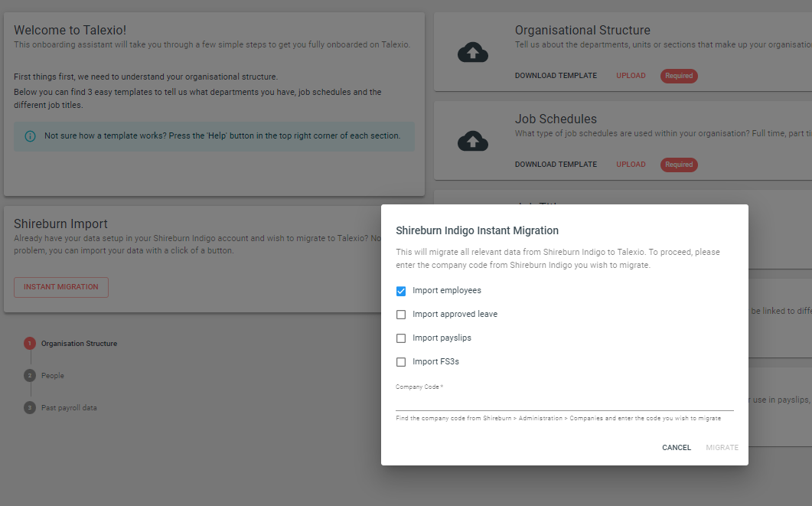Click the Job Schedules card heading
Screen dimensions: 812x506
556,119
